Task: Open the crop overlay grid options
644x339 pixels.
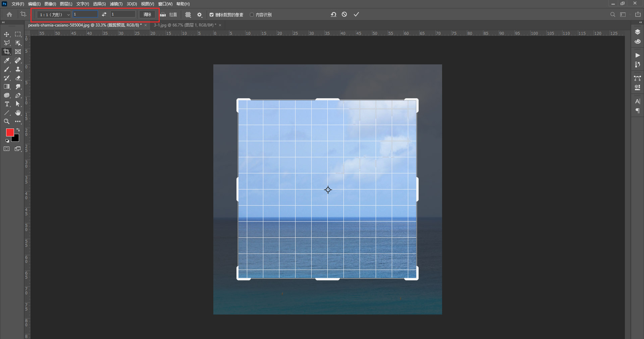Action: 188,15
